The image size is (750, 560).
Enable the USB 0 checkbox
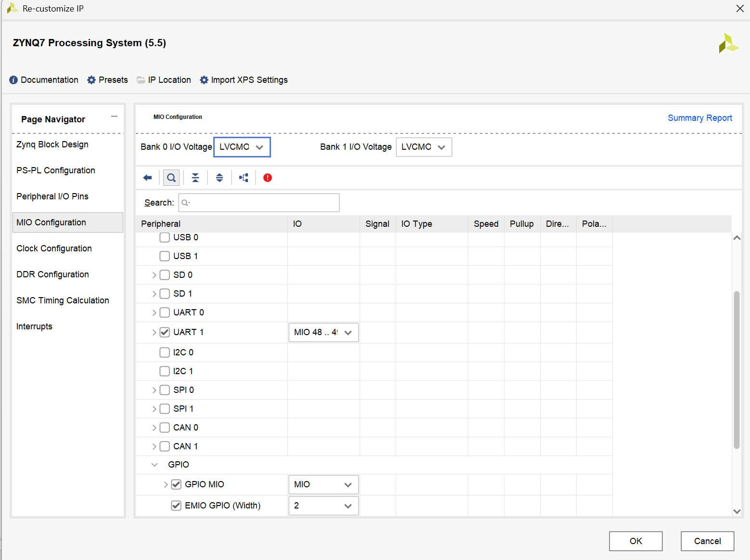pyautogui.click(x=165, y=237)
